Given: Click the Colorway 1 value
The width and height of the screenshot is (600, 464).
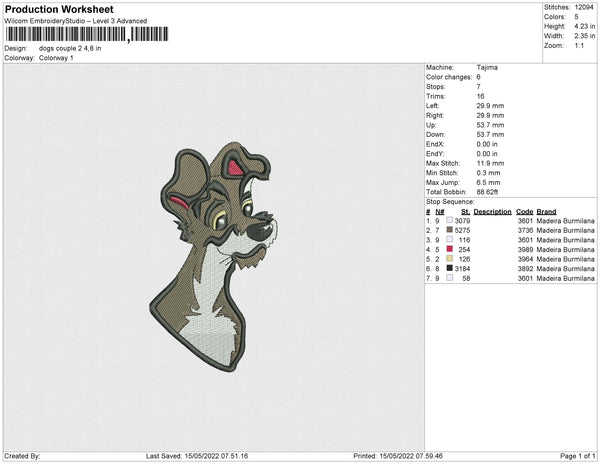Looking at the screenshot, I should tap(56, 58).
